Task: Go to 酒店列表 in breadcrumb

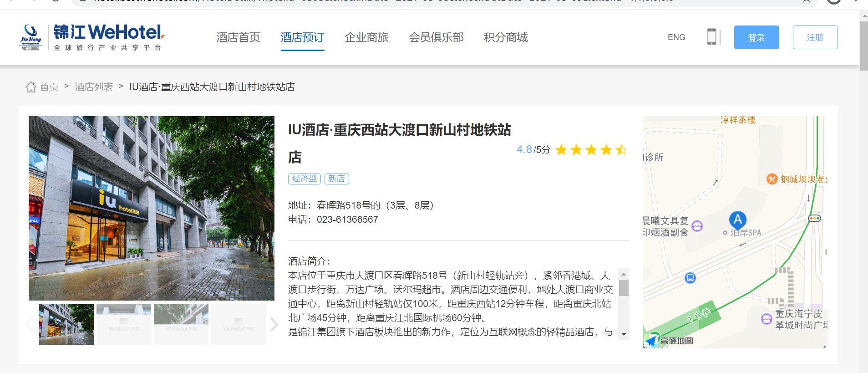Action: click(x=94, y=87)
